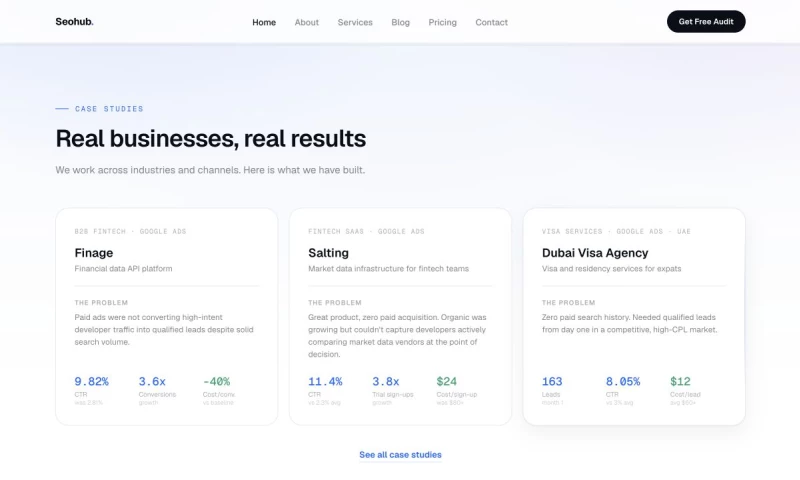
Task: Click the 3.6x conversions stat
Action: (152, 382)
